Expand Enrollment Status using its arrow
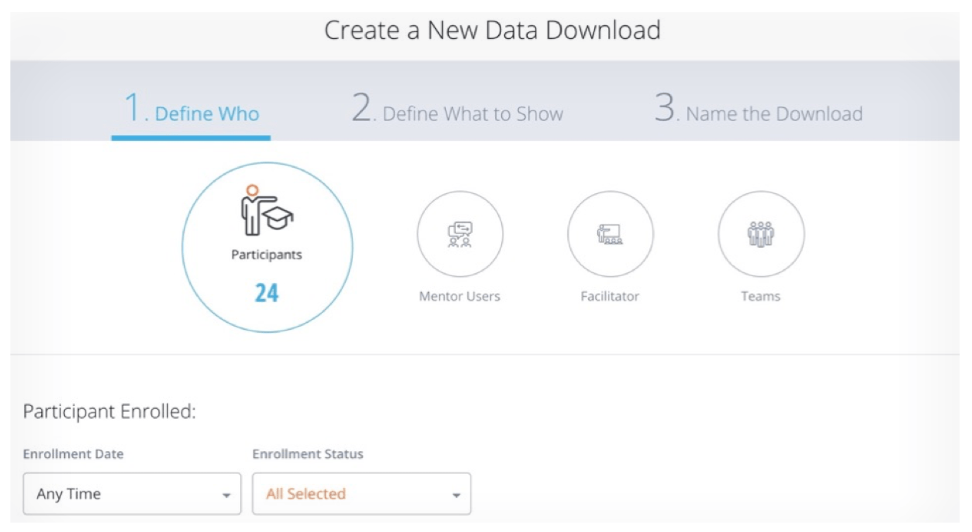This screenshot has width=972, height=532. click(456, 494)
